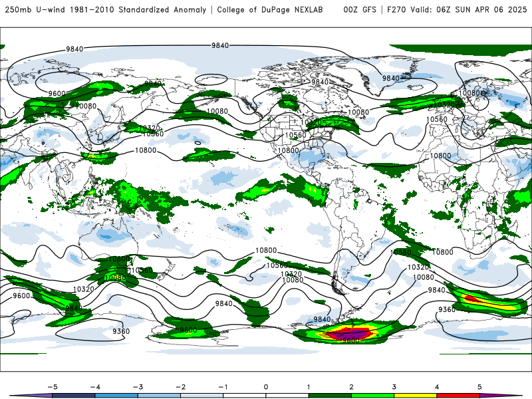This screenshot has height=399, width=532.
Task: Click the '10800' contour label over northwest Africa
Action: pyautogui.click(x=440, y=156)
